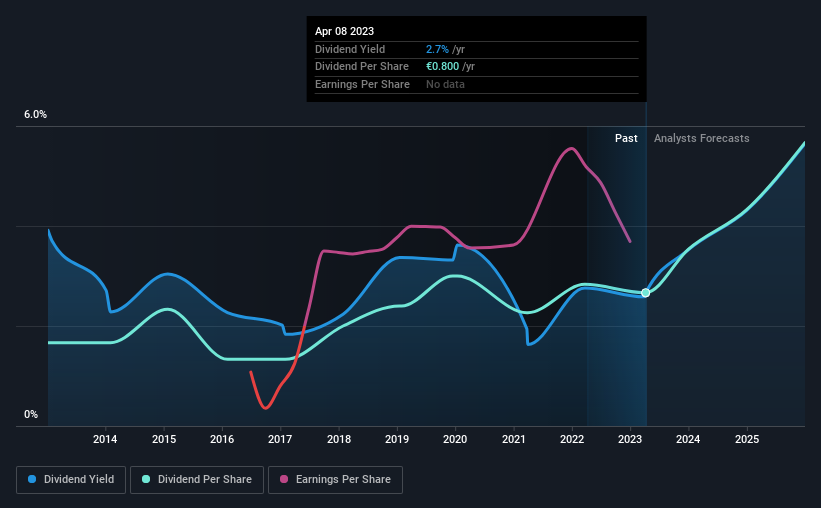Toggle the Earnings Per Share legend button
Screen dimensions: 821x508
335,480
